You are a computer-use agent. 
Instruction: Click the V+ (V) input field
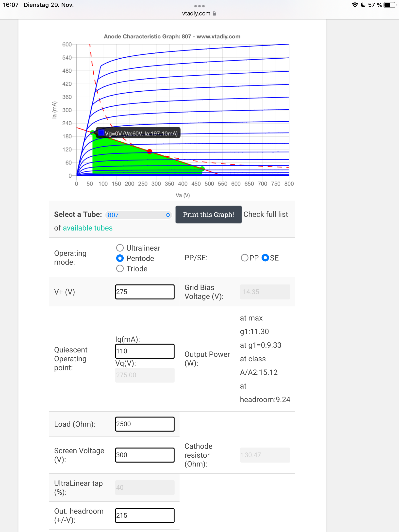(145, 292)
